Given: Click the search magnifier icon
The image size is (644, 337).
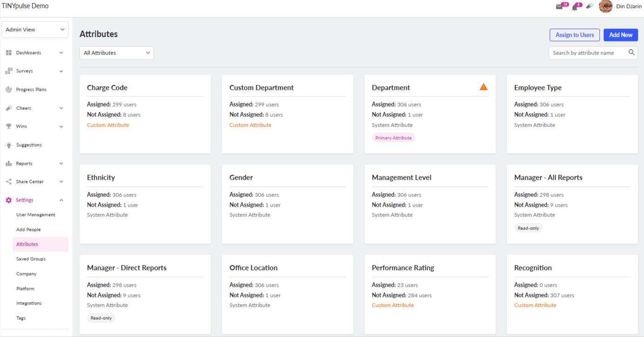Looking at the screenshot, I should coord(631,53).
